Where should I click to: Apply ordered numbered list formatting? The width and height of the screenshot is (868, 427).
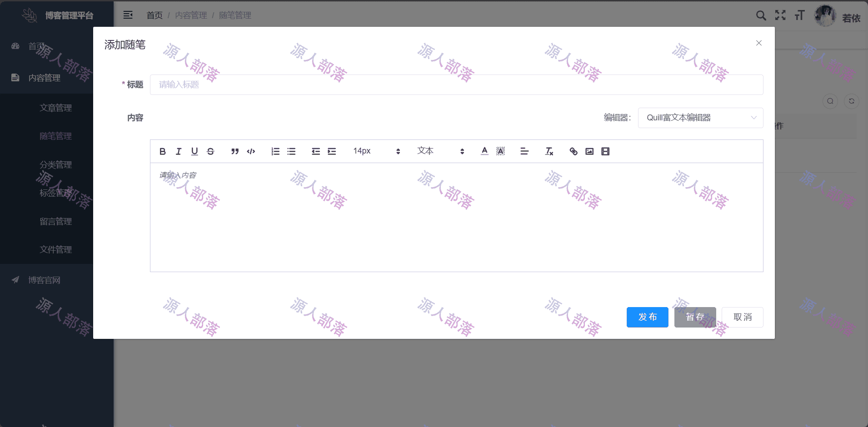(275, 151)
